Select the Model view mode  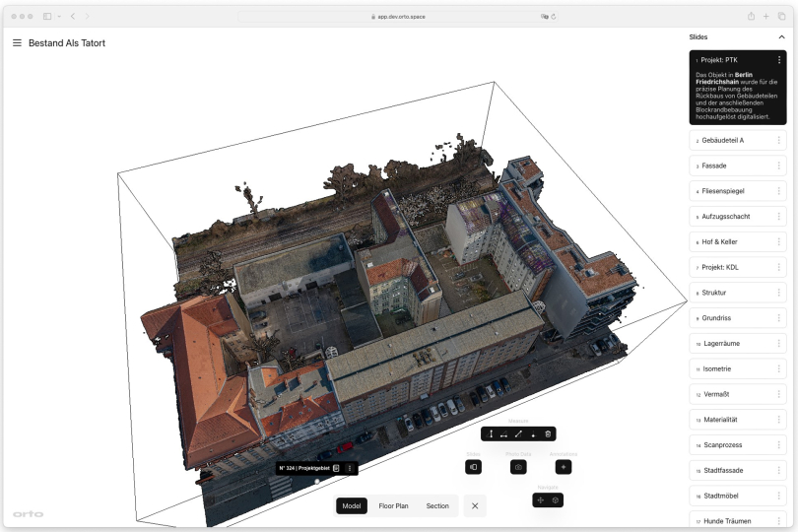[352, 505]
